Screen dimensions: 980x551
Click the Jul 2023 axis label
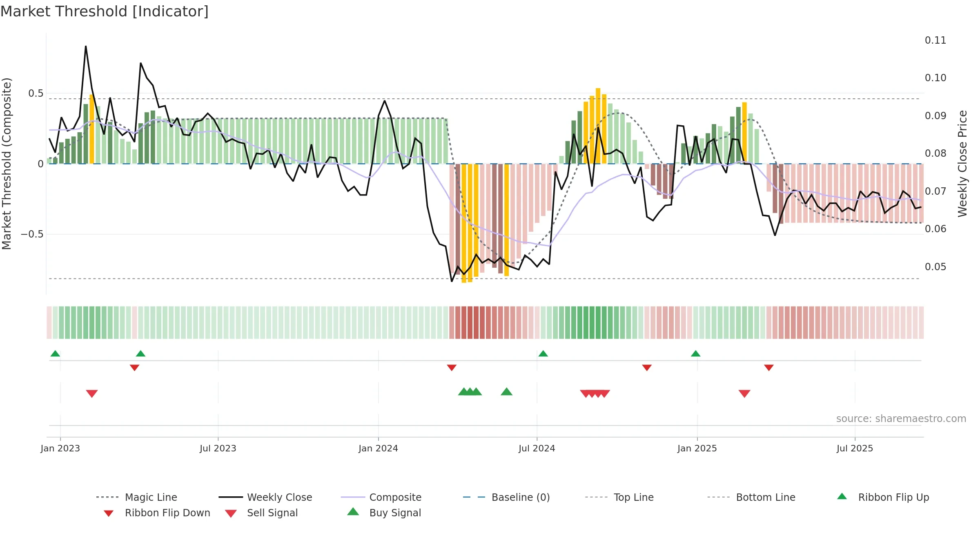218,448
